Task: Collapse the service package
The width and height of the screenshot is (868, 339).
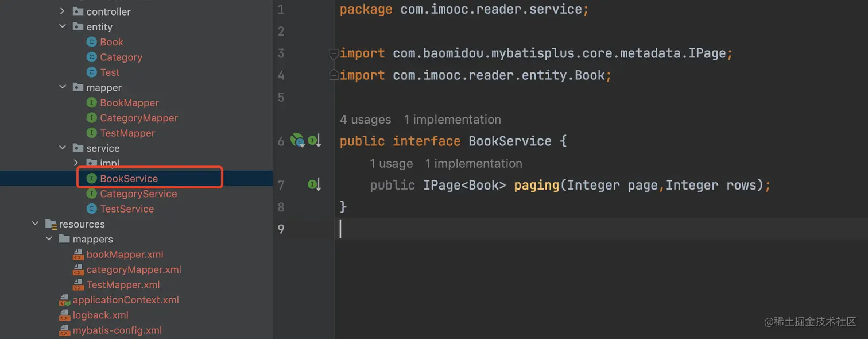Action: click(63, 148)
